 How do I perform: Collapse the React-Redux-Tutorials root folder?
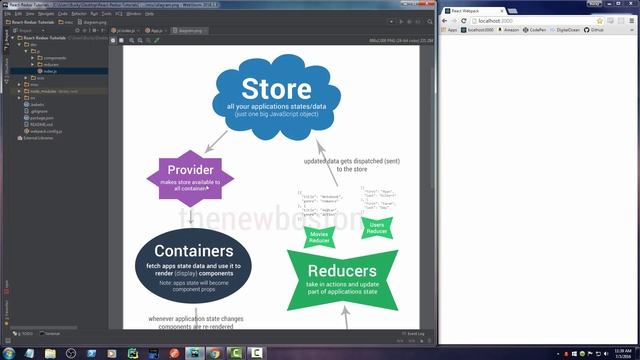[13, 38]
